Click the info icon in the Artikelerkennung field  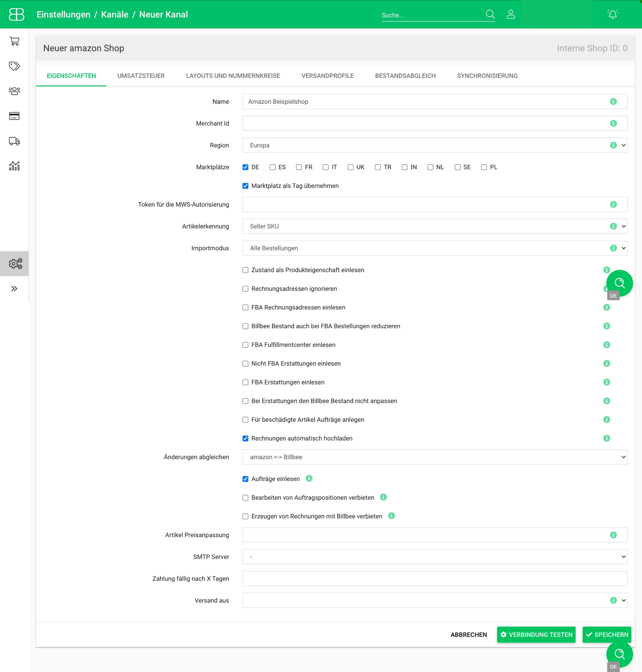(x=613, y=226)
